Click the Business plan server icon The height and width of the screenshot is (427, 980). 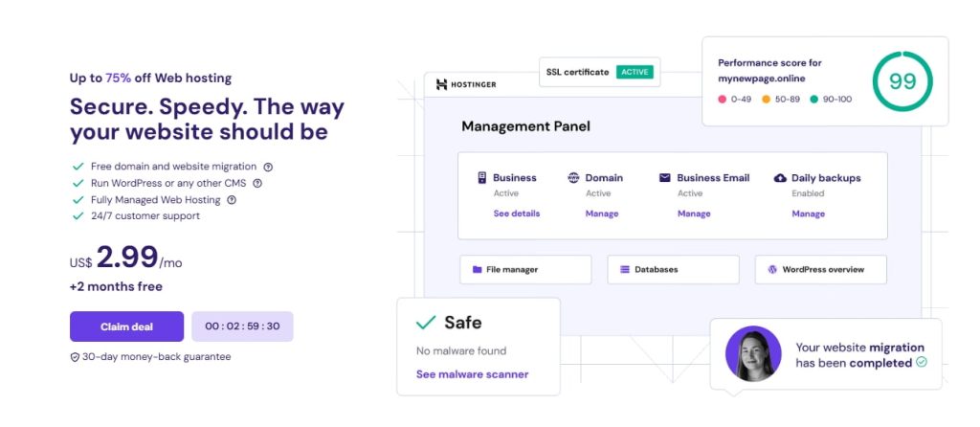[482, 177]
